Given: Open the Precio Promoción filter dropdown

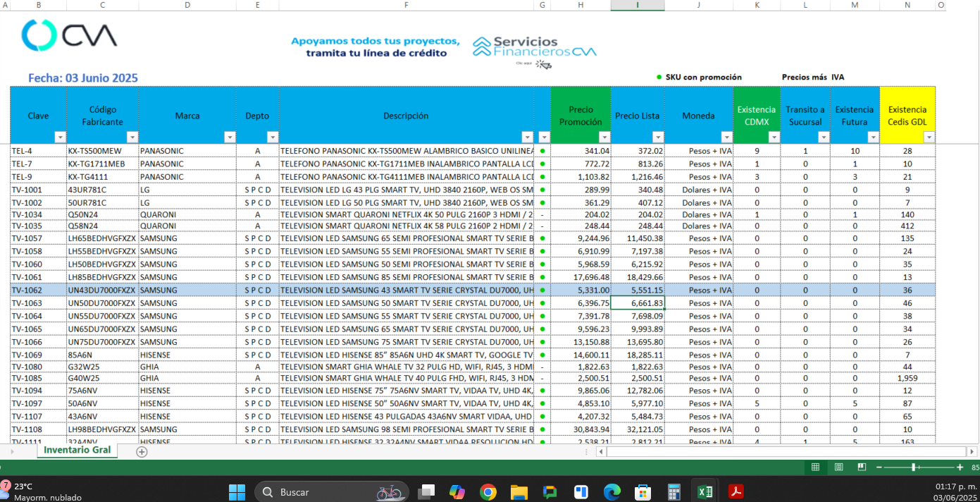Looking at the screenshot, I should [604, 137].
